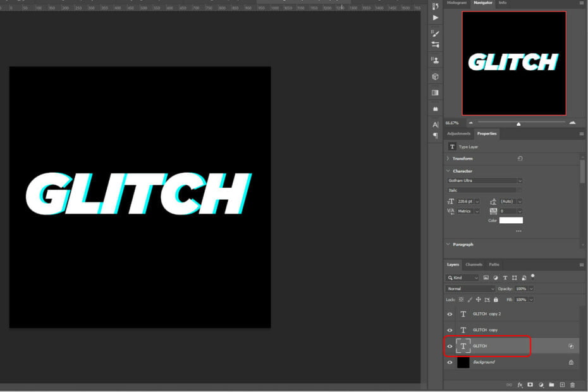Open the Opacity value dropdown
This screenshot has width=588, height=392.
(x=531, y=288)
